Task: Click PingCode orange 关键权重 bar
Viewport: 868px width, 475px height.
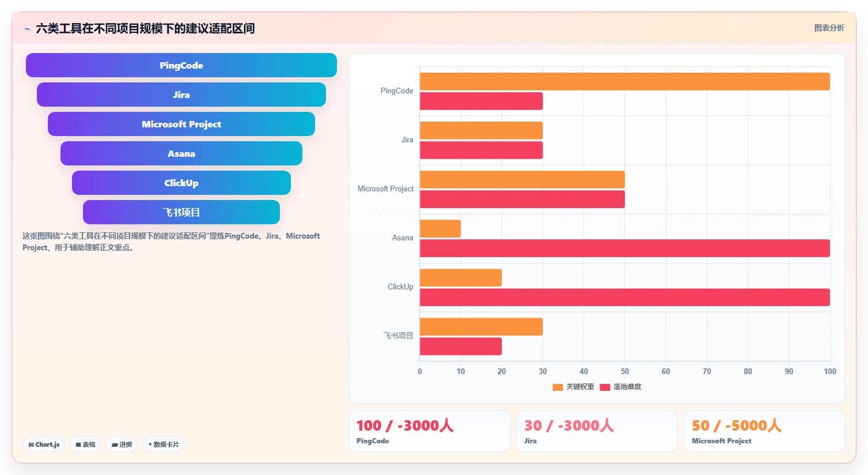Action: (625, 81)
